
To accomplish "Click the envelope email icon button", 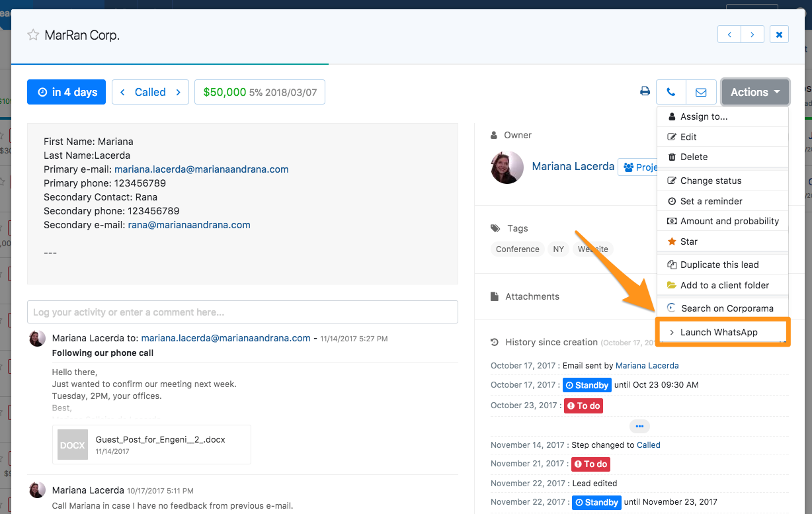I will (x=701, y=92).
